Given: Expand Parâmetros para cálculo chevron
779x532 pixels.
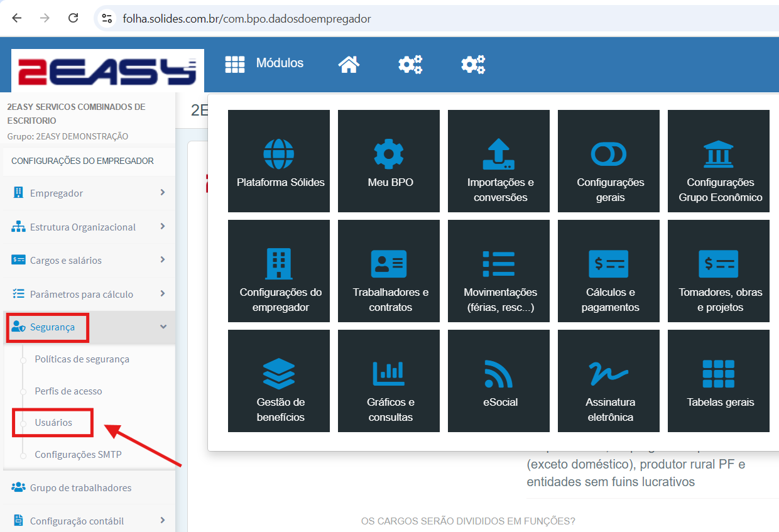Looking at the screenshot, I should coord(163,293).
